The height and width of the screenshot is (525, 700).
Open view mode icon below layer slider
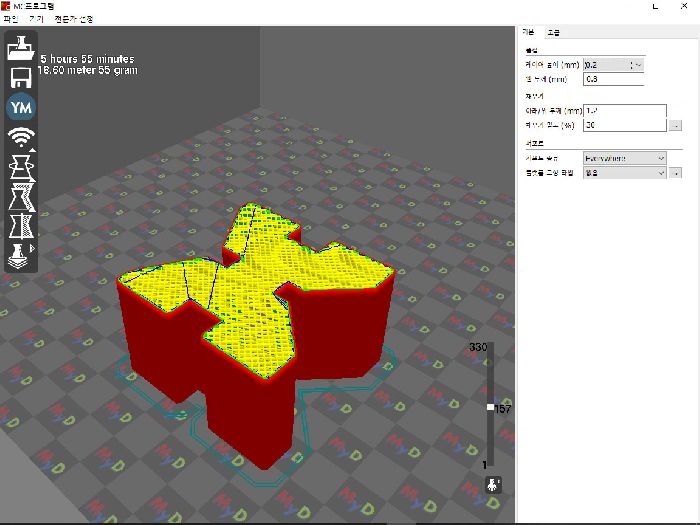click(x=493, y=485)
